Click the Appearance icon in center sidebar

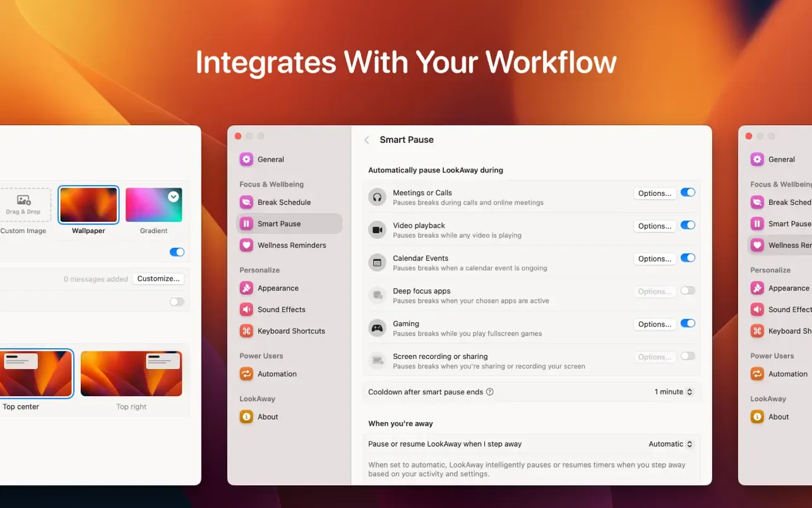coord(246,288)
